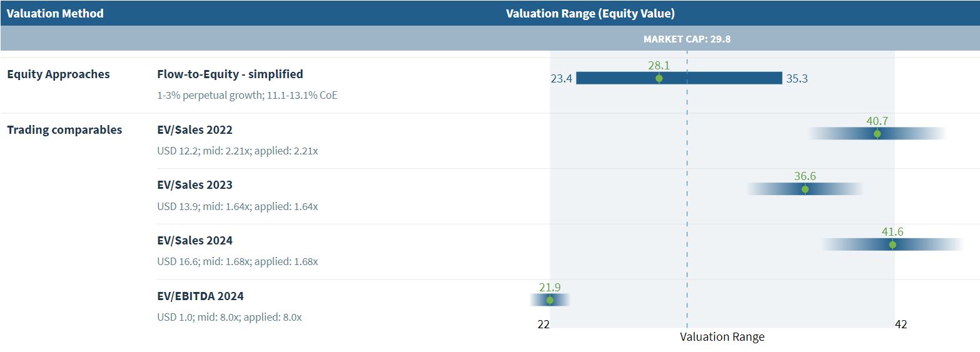
Task: Click the 35.3 high-end value label
Action: pos(797,79)
